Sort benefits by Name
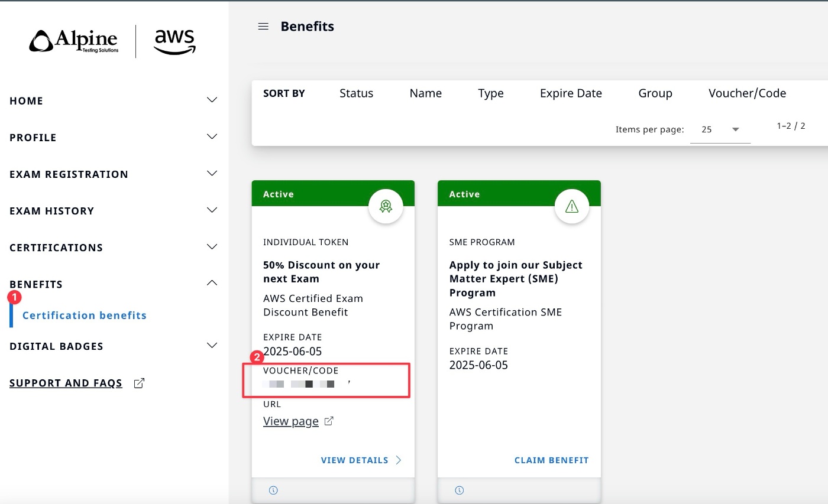Image resolution: width=828 pixels, height=504 pixels. (426, 93)
